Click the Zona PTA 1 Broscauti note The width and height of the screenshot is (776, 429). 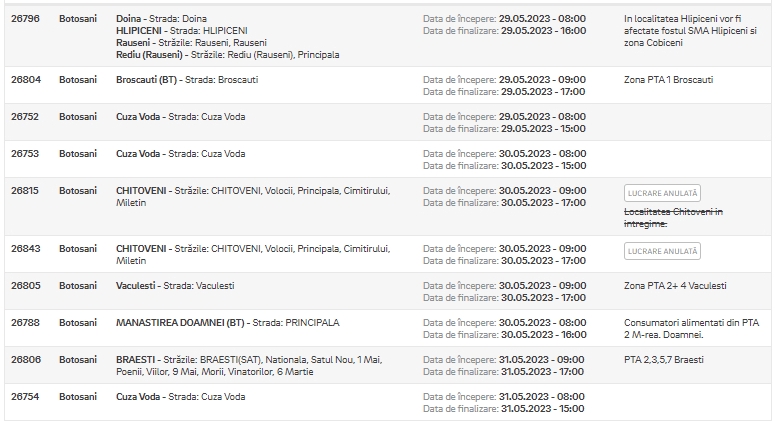(x=669, y=80)
